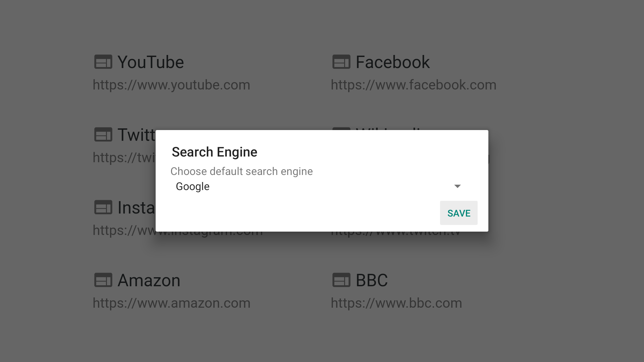Click the Instagram bookmark icon
Image resolution: width=644 pixels, height=362 pixels.
[103, 207]
